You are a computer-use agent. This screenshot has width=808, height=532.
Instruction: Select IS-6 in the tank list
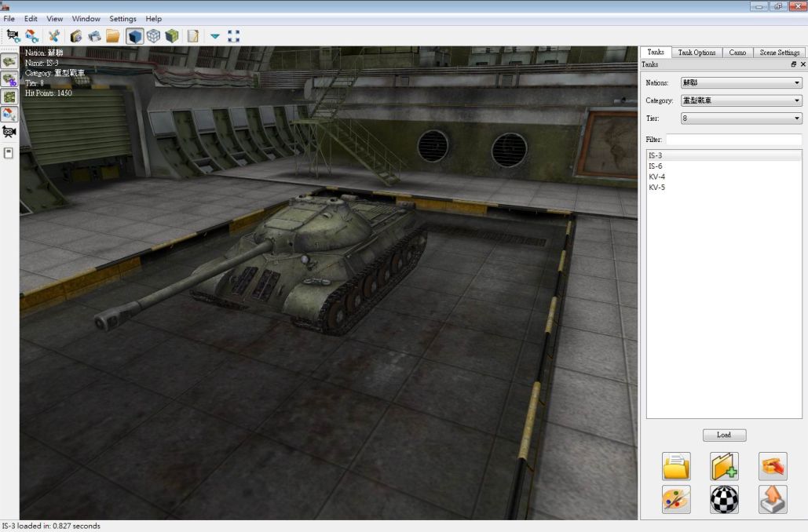click(660, 166)
